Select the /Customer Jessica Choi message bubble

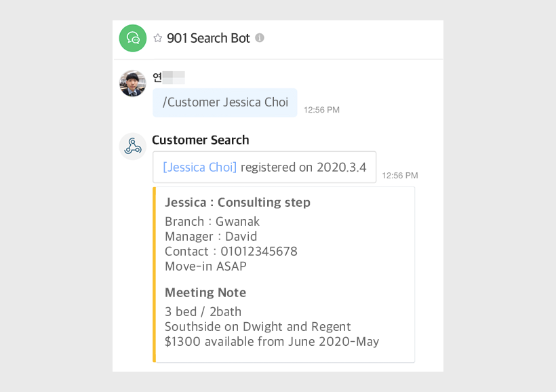(224, 102)
